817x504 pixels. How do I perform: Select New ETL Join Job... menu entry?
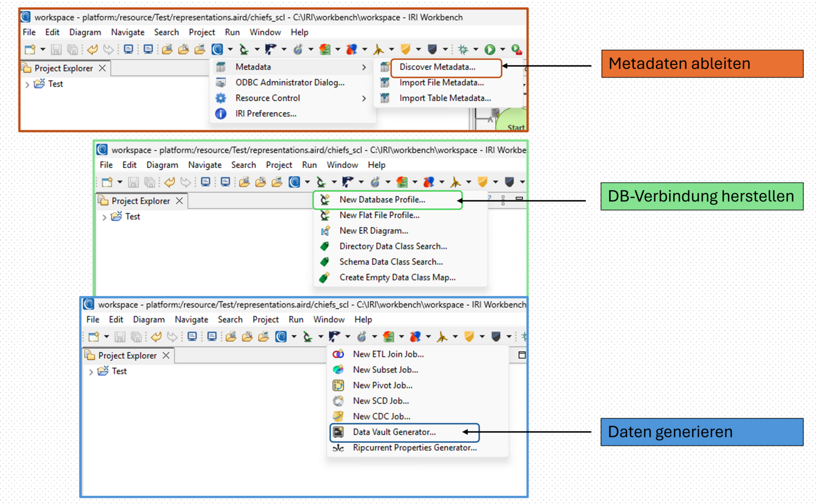point(388,354)
